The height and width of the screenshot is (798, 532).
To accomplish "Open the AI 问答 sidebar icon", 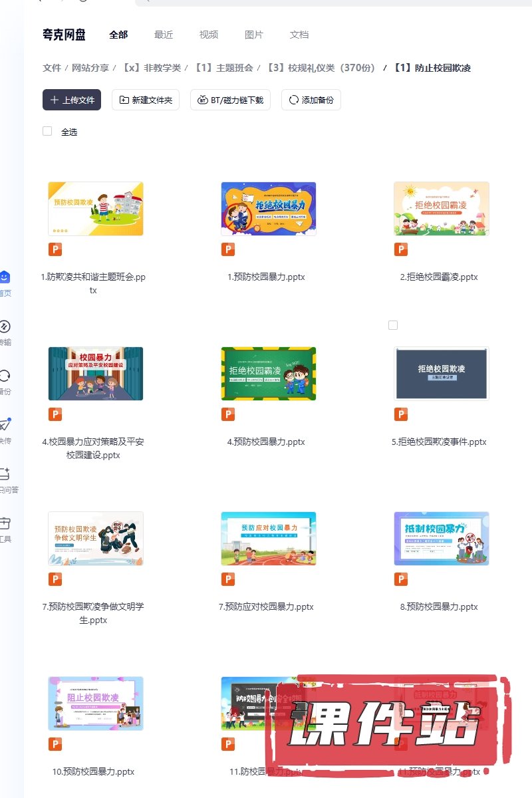I will point(5,474).
